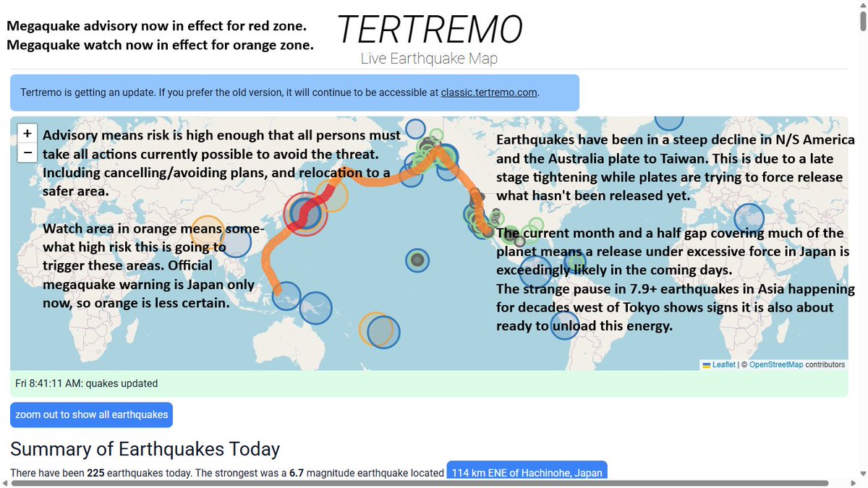The image size is (868, 488).
Task: Select the dark-centered quake marker in mid-Pacific
Action: [417, 260]
